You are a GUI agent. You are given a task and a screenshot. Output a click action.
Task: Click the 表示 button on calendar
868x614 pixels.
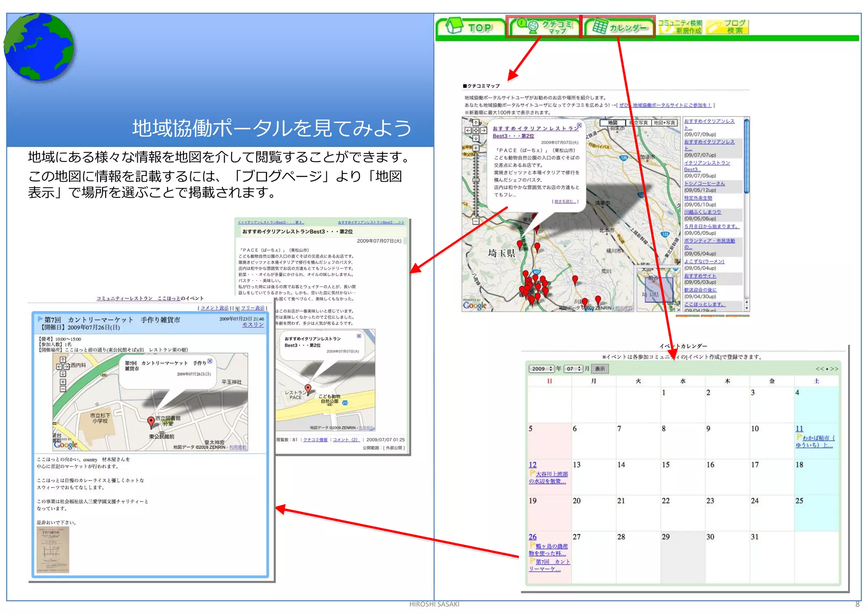(600, 369)
